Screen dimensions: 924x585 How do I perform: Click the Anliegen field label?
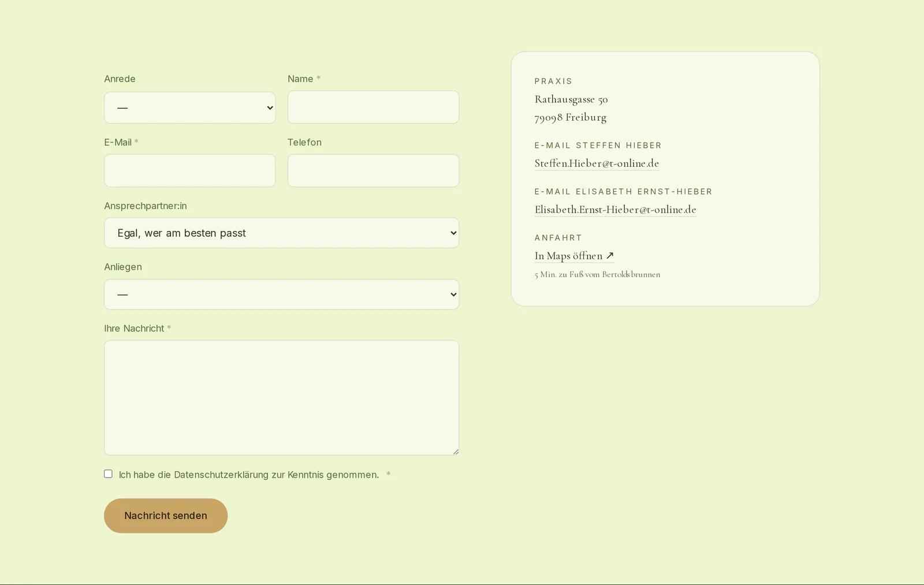[123, 267]
